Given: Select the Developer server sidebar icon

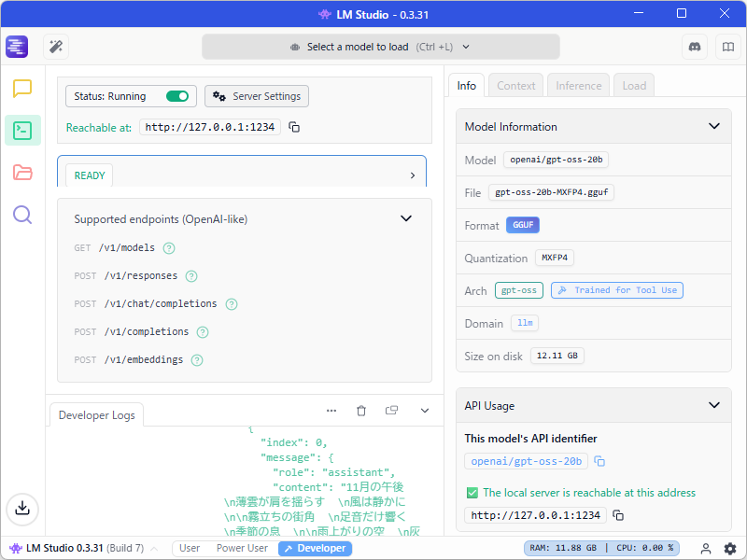Looking at the screenshot, I should click(x=22, y=130).
